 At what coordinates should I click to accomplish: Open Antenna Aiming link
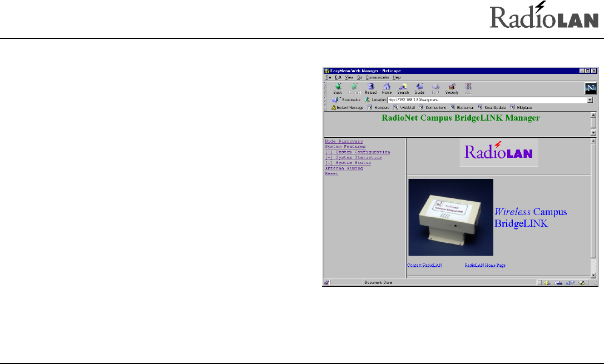click(344, 168)
